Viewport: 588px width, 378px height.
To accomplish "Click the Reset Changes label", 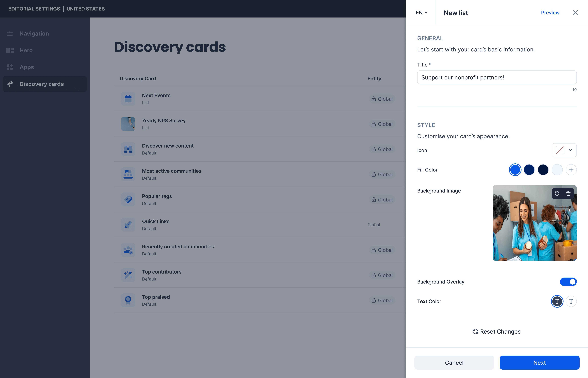I will pyautogui.click(x=500, y=332).
